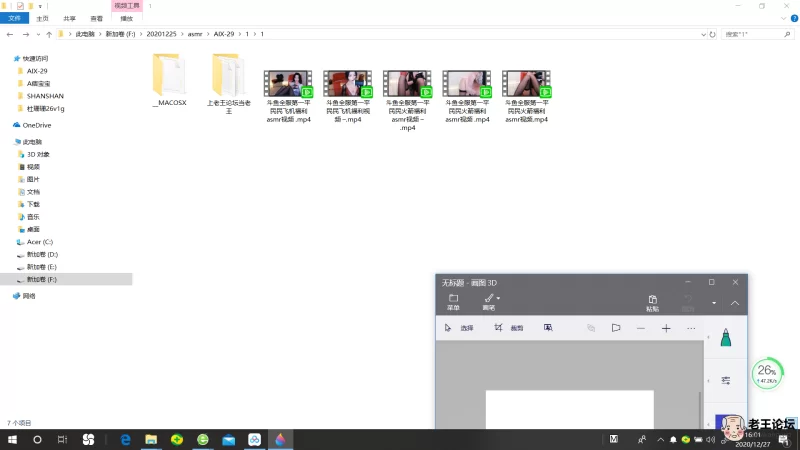Select the __MACOSX folder
Image resolution: width=800 pixels, height=450 pixels.
(x=169, y=80)
